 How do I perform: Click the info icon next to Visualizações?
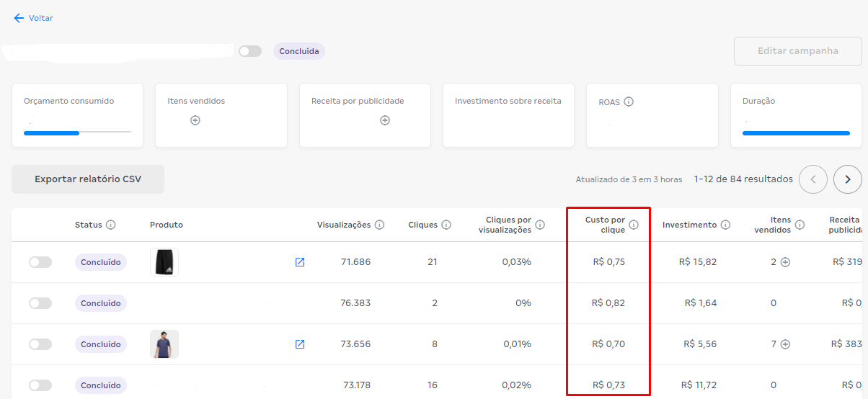(379, 225)
